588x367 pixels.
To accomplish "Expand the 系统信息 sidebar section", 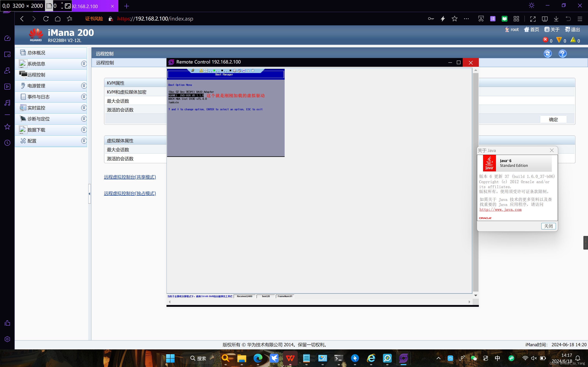I will coord(84,64).
